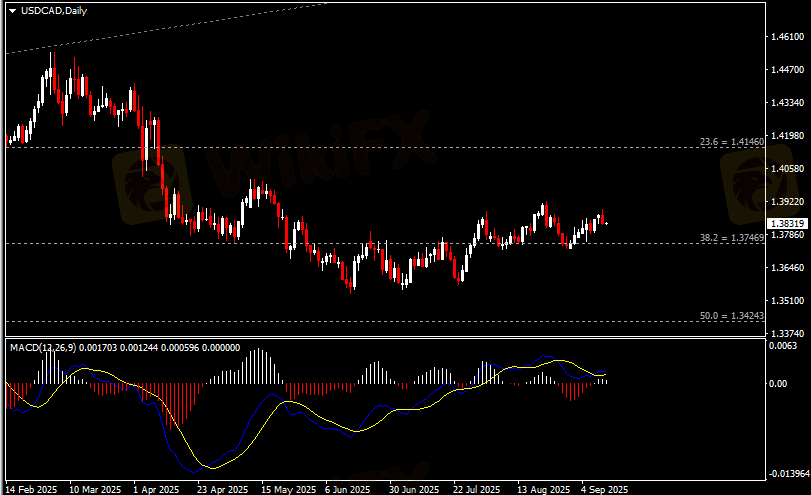This screenshot has height=495, width=811.
Task: Click the 23 Apr 2025 date label
Action: pos(222,489)
